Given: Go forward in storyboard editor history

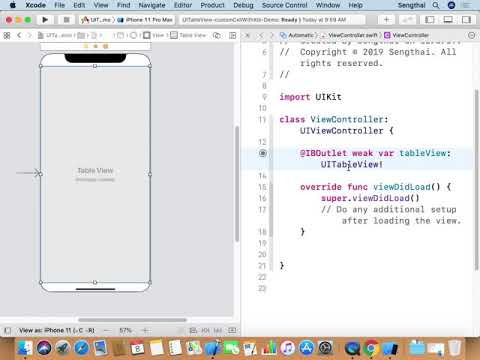Looking at the screenshot, I should pyautogui.click(x=29, y=35).
